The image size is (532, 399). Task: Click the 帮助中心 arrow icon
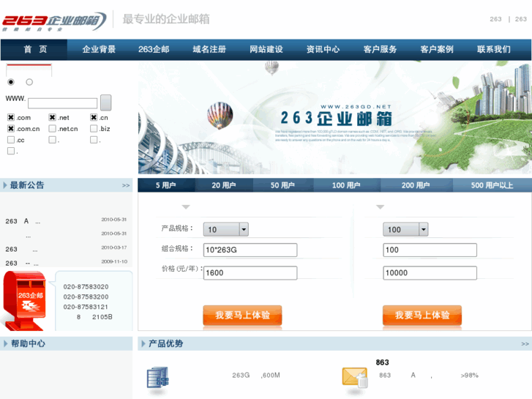click(5, 343)
